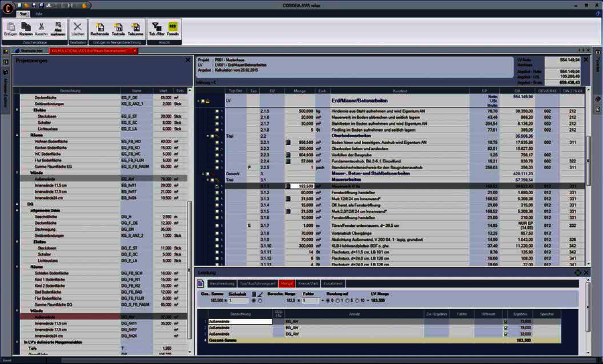Close the Projektmengen panel
This screenshot has height=364, width=603.
click(x=188, y=60)
